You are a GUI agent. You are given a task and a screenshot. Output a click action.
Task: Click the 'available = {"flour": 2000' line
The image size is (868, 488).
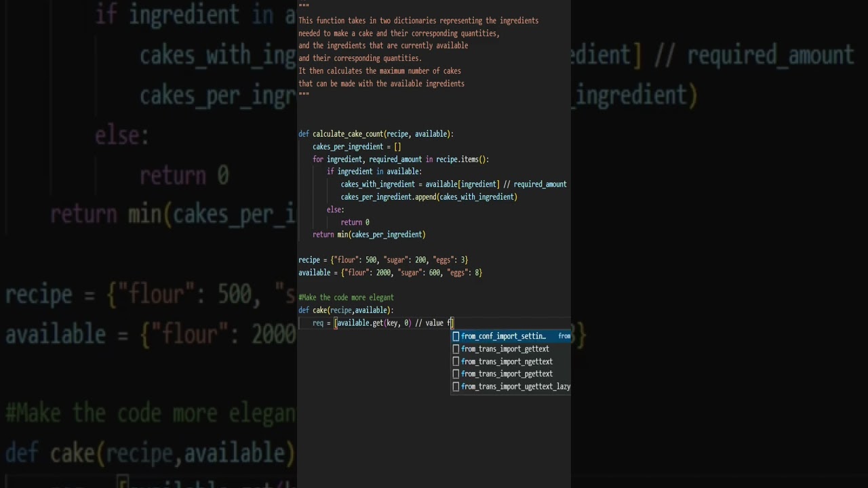click(390, 272)
